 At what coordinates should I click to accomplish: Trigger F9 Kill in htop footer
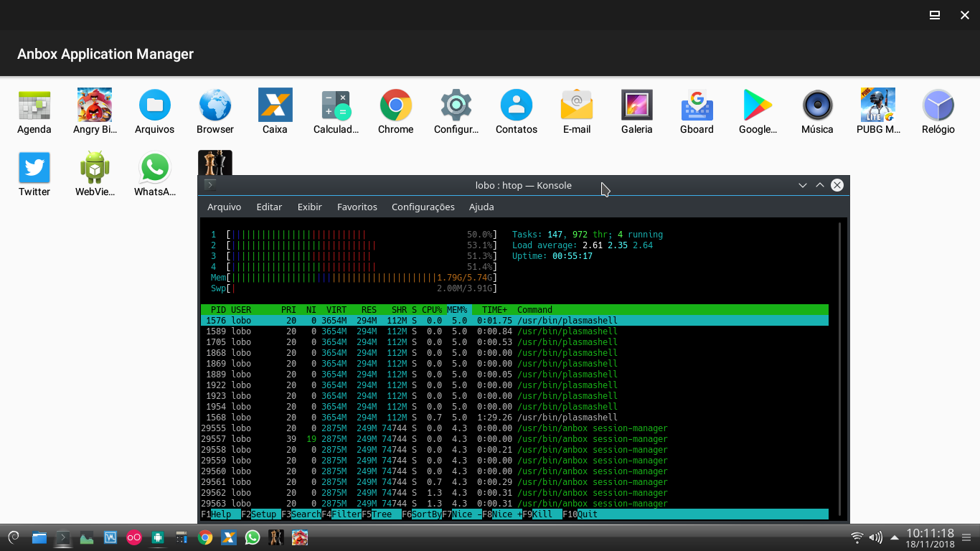[539, 514]
